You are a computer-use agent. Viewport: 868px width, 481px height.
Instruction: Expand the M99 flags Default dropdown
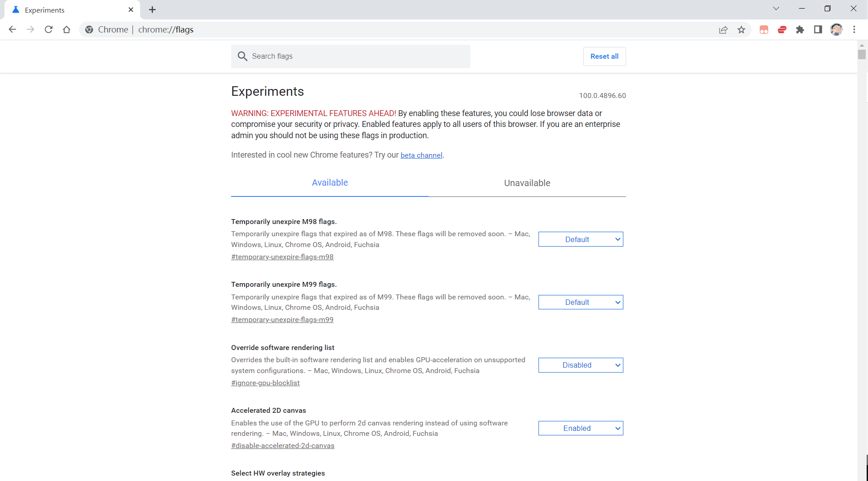click(580, 302)
